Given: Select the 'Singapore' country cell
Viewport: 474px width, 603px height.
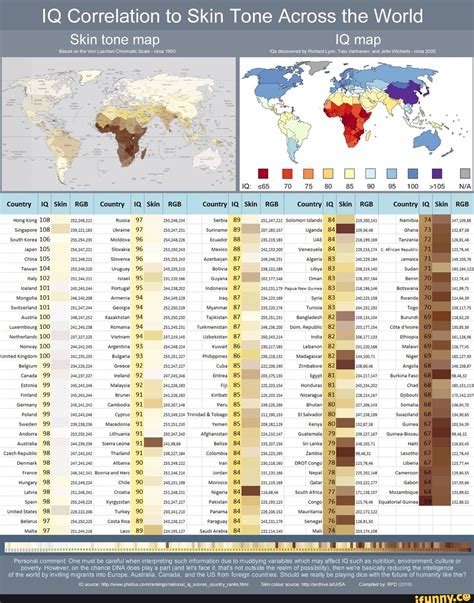Looking at the screenshot, I should [26, 230].
